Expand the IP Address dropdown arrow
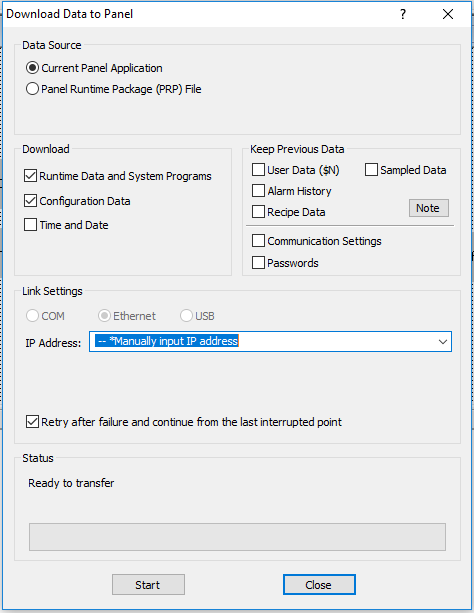 pyautogui.click(x=443, y=342)
